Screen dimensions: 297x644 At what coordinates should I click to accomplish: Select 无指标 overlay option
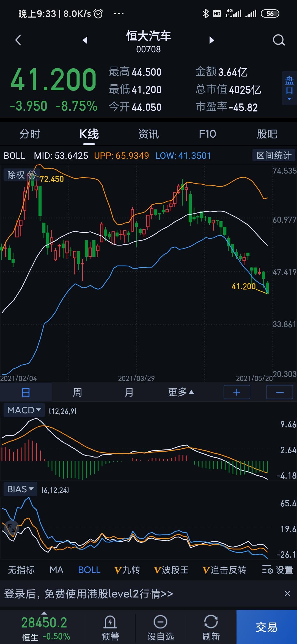[x=21, y=570]
